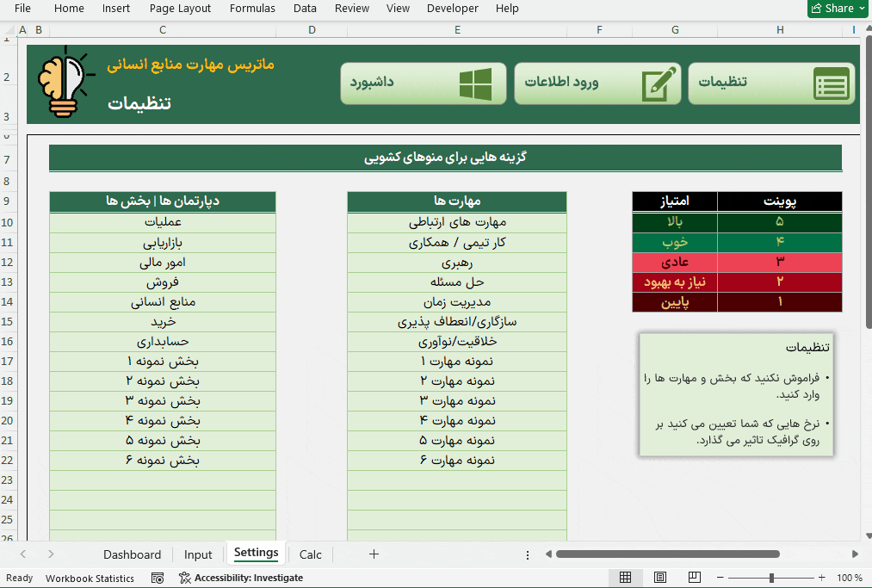Select the red عادی score cell
Screen dimensions: 872x588
pos(675,262)
